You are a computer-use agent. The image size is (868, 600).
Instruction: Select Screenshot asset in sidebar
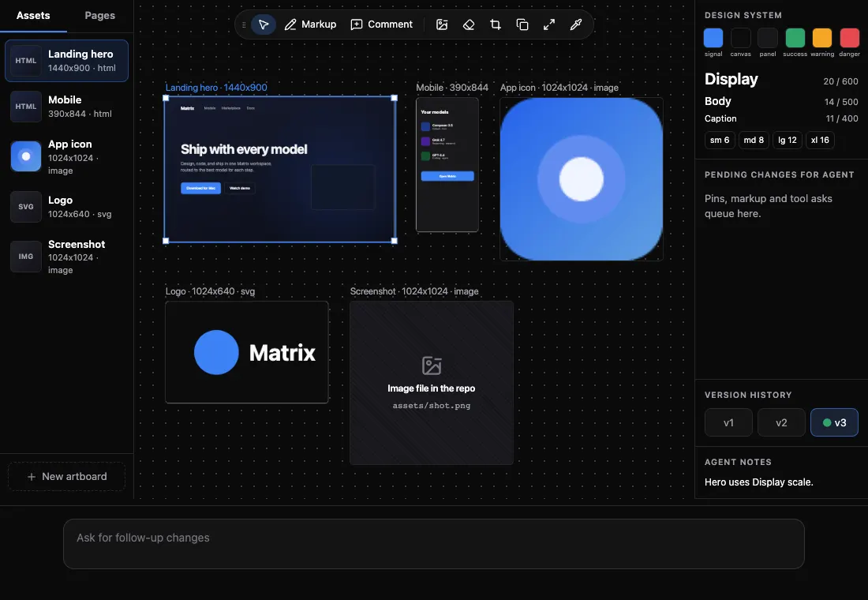click(67, 257)
